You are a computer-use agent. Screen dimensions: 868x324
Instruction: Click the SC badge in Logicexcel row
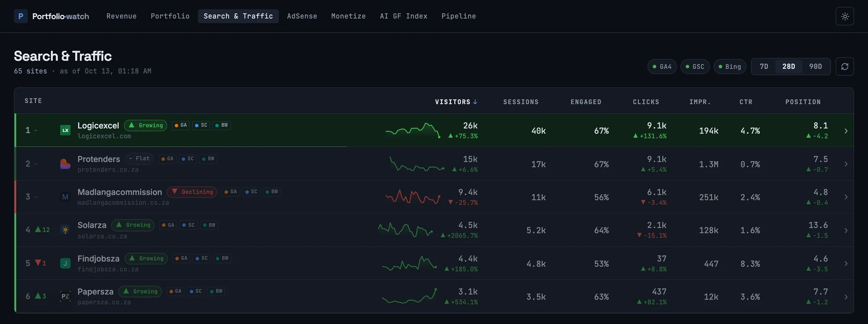pyautogui.click(x=201, y=125)
